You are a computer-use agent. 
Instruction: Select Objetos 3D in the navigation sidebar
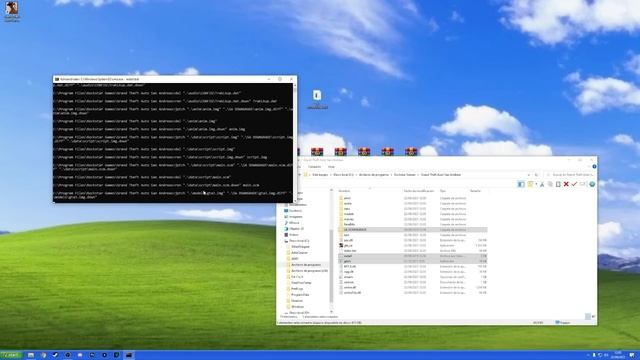point(296,229)
